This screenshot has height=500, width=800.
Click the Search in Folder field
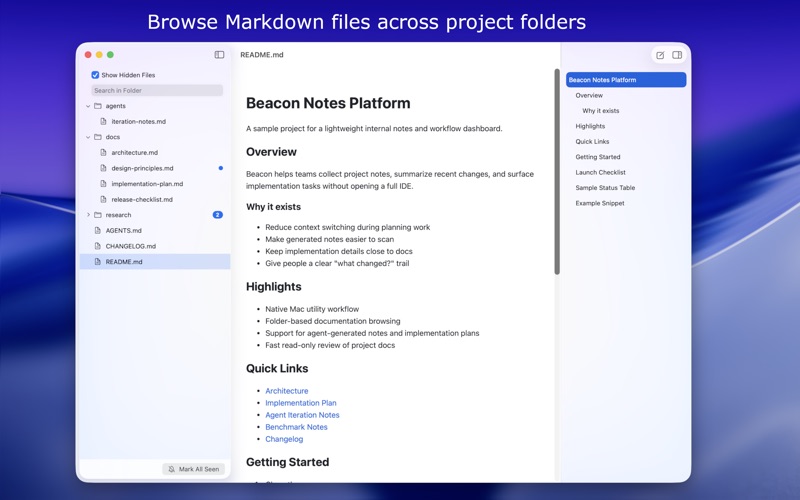click(157, 90)
